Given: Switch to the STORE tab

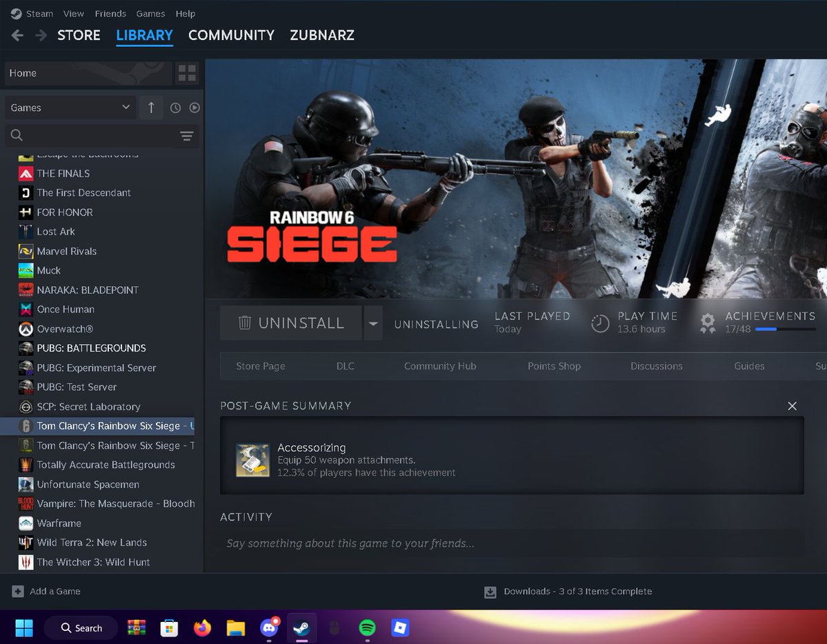Looking at the screenshot, I should pyautogui.click(x=79, y=35).
